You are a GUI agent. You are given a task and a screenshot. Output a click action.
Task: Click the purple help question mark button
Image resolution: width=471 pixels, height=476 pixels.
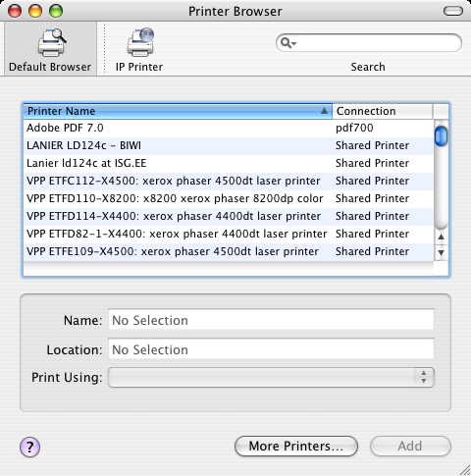[29, 447]
